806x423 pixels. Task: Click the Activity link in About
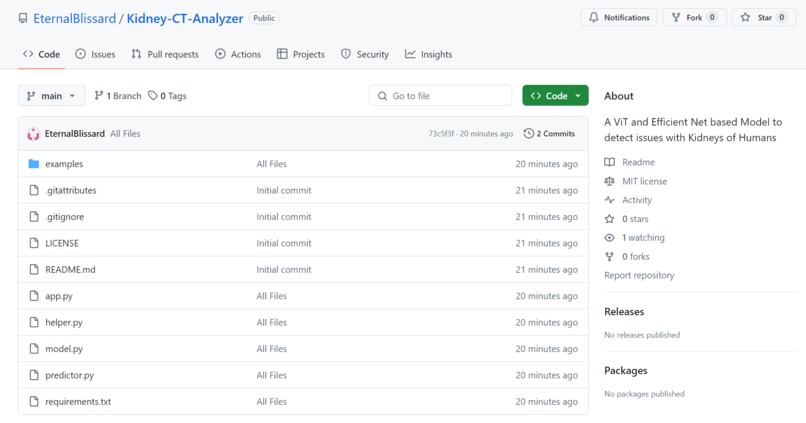click(637, 200)
